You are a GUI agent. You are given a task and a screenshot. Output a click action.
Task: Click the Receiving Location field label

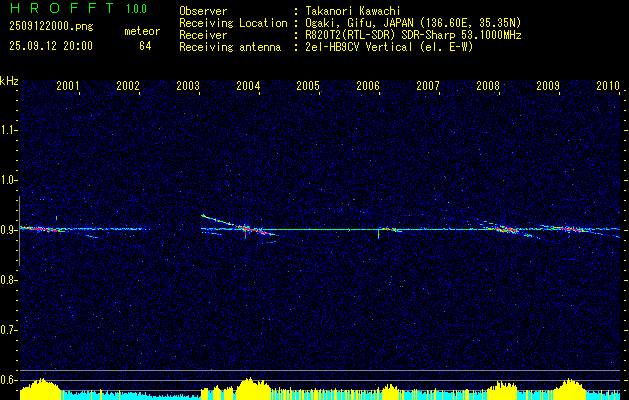[x=233, y=23]
